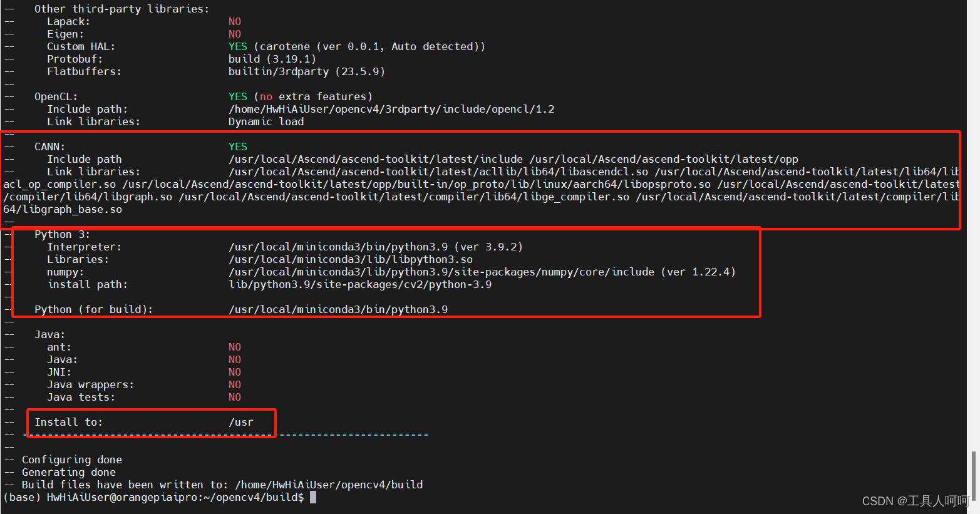Click the 'ant:' label

59,347
